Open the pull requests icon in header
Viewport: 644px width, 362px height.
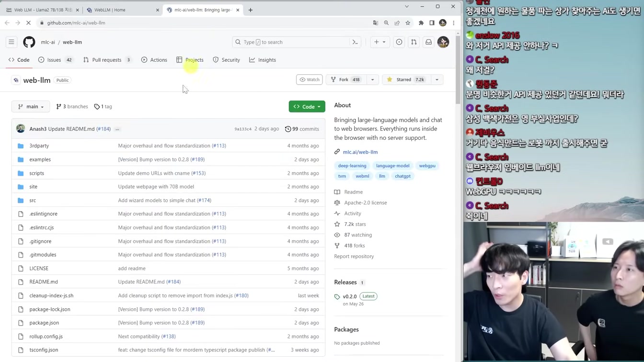(x=414, y=42)
